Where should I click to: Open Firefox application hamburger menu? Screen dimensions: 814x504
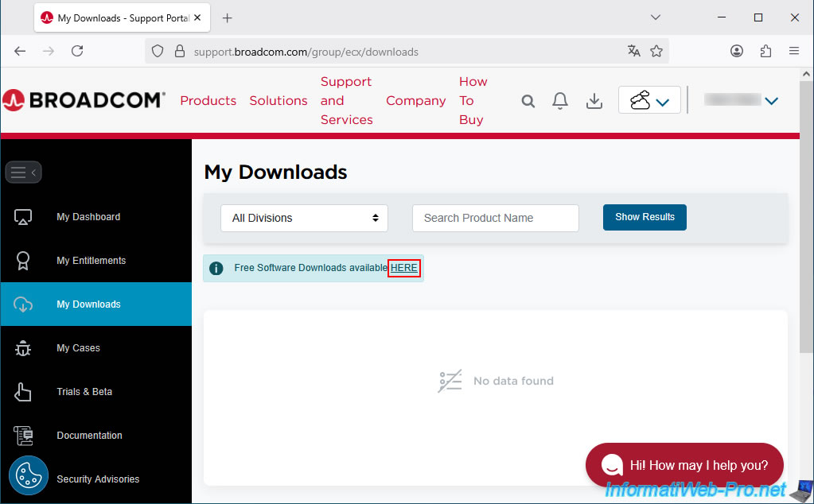pos(793,51)
